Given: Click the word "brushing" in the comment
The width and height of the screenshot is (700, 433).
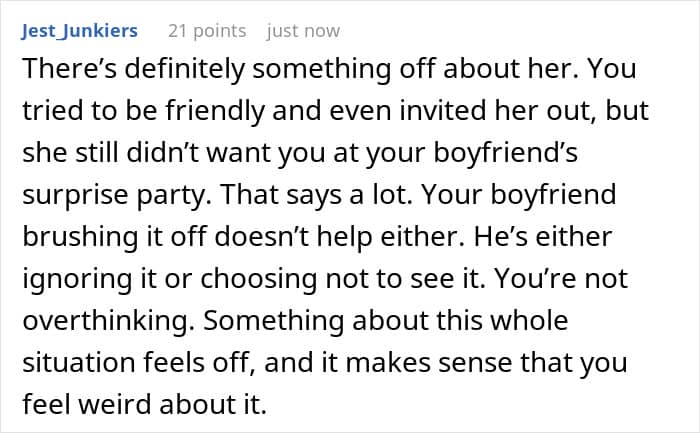Looking at the screenshot, I should click(80, 237).
